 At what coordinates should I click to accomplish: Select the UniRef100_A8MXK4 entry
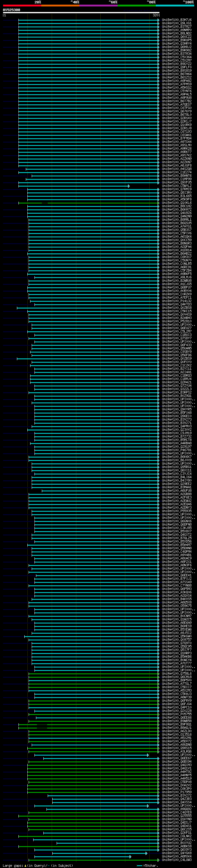(x=177, y=857)
